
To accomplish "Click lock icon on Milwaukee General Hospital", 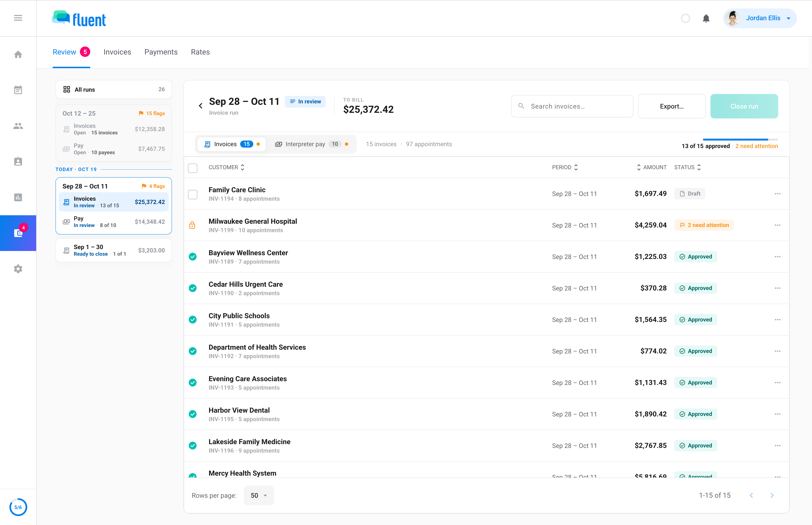I will coord(192,225).
